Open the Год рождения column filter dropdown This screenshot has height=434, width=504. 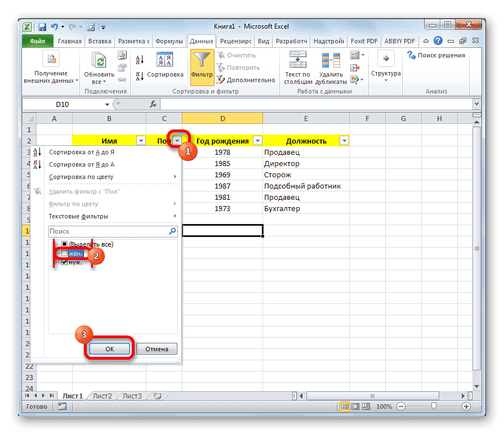click(x=257, y=140)
